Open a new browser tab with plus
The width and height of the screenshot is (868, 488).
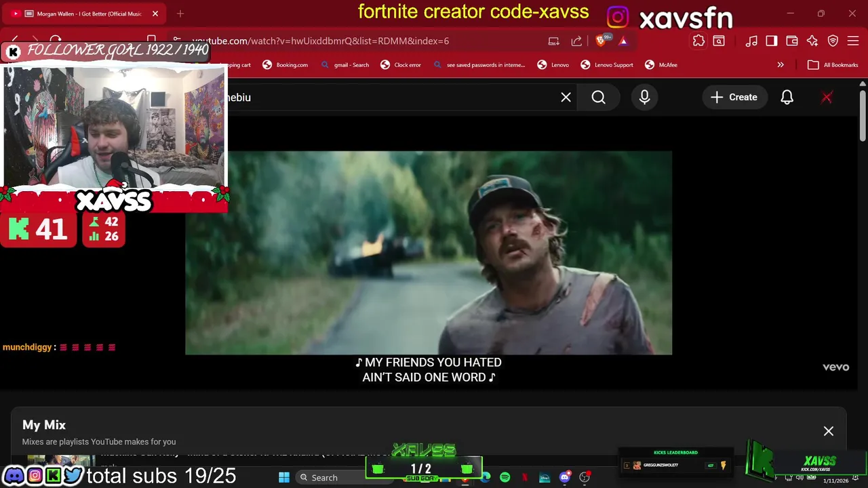click(x=180, y=14)
